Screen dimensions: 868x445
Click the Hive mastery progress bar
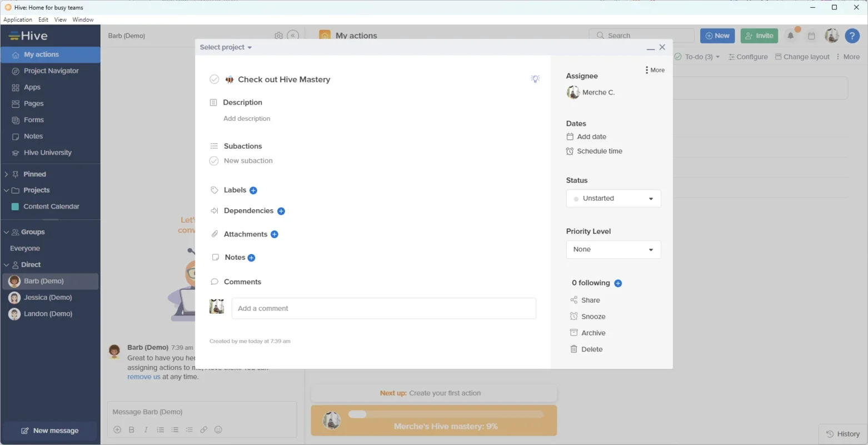pyautogui.click(x=446, y=414)
